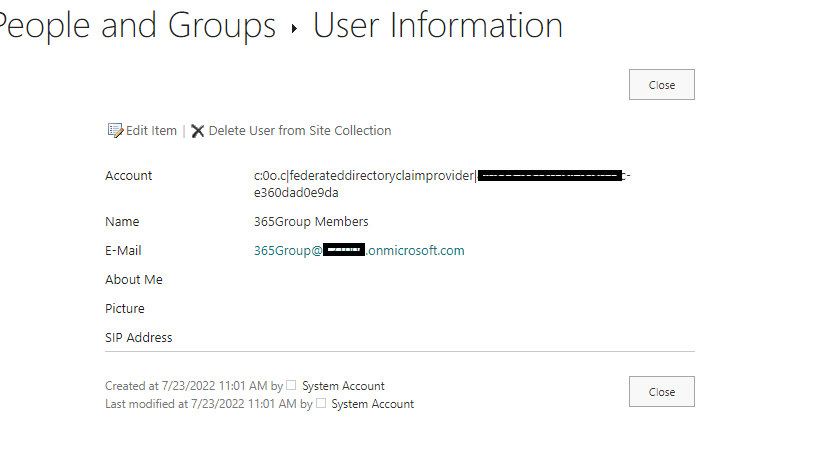This screenshot has width=819, height=460.
Task: Click the SIP Address field label
Action: [139, 338]
